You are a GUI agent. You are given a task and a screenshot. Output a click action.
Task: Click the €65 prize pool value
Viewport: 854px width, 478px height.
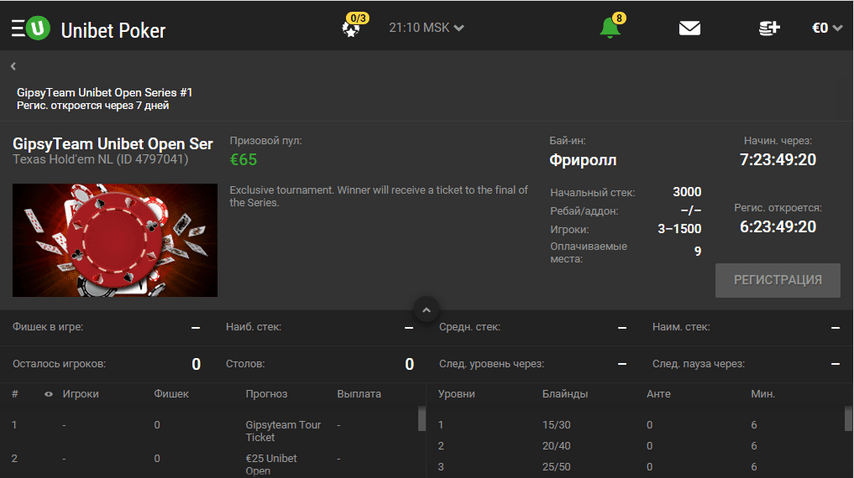point(243,160)
